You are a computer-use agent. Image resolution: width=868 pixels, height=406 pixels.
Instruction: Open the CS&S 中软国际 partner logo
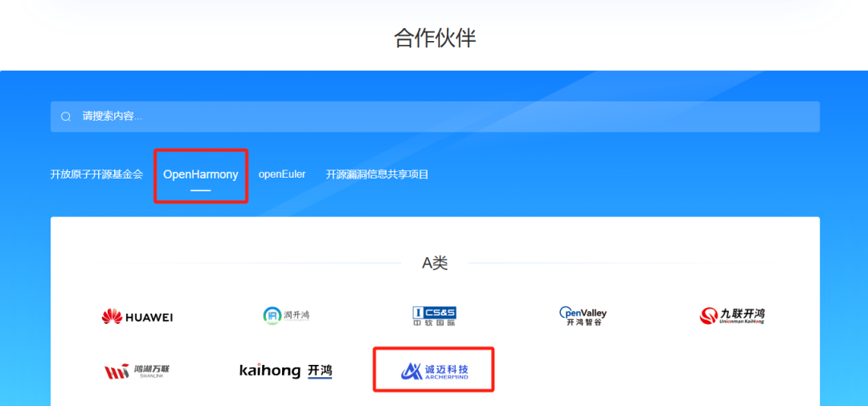pyautogui.click(x=434, y=316)
